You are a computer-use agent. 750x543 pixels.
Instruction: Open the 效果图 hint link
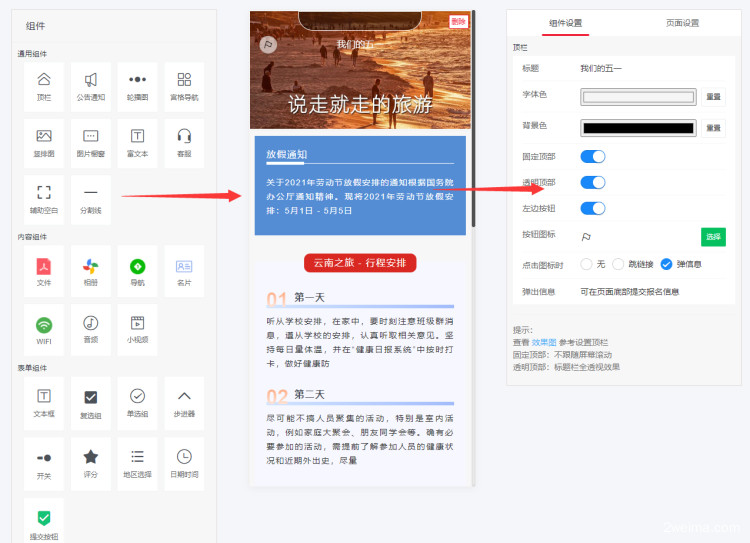point(543,342)
